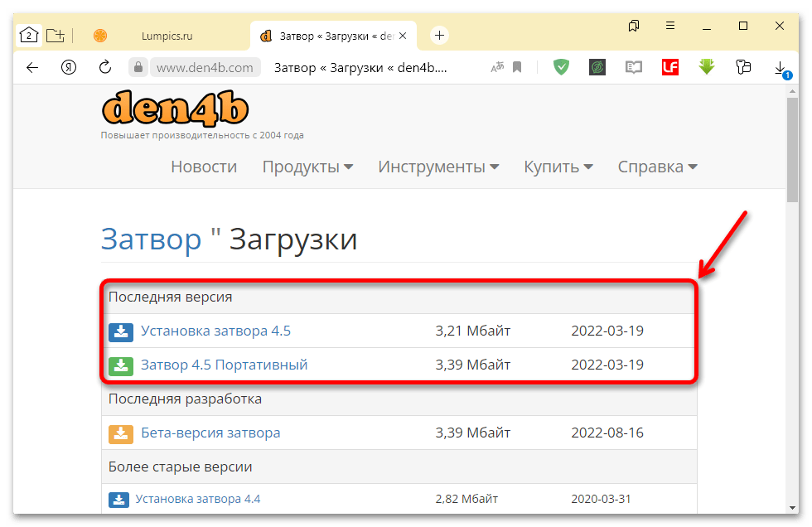Open the Затвор link in the page heading
Image resolution: width=812 pixels, height=527 pixels.
click(x=151, y=239)
